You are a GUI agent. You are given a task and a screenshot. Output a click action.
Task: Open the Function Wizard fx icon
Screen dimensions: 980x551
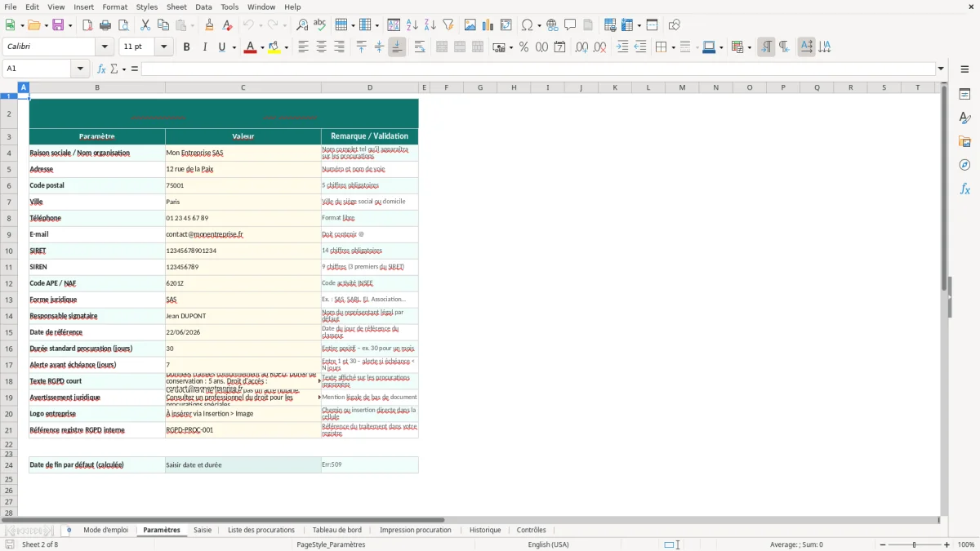101,69
